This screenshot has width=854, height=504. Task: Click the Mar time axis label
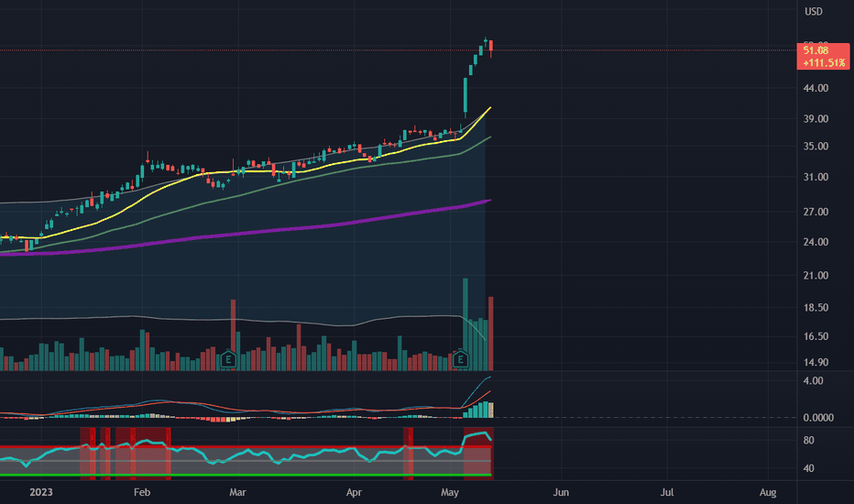tap(237, 492)
